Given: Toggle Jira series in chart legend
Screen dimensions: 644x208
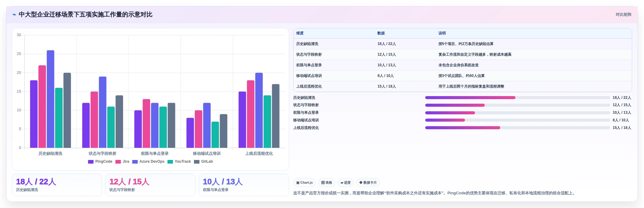Looking at the screenshot, I should point(122,161).
